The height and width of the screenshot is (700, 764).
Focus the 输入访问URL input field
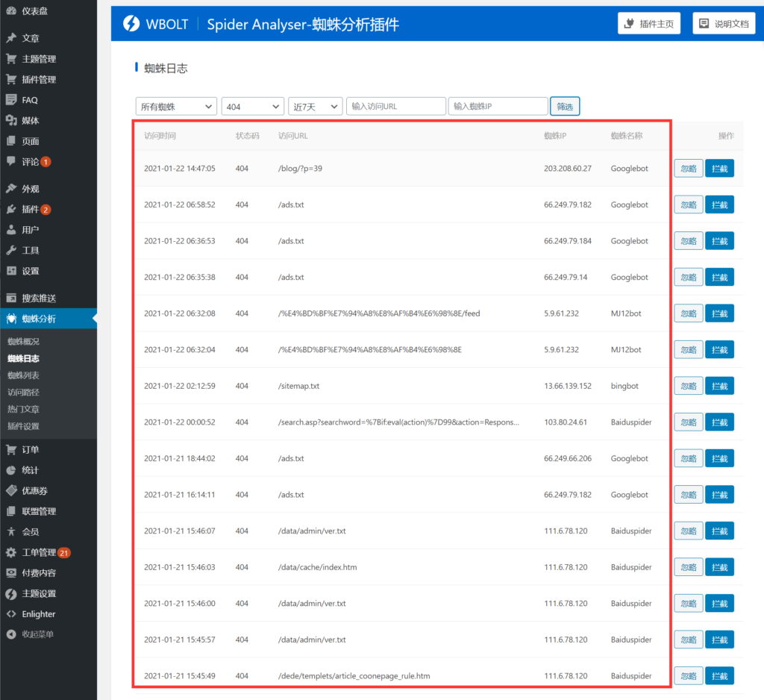pyautogui.click(x=395, y=107)
